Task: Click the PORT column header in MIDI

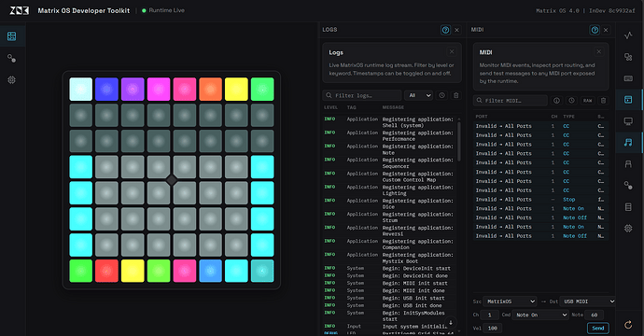Action: point(481,117)
